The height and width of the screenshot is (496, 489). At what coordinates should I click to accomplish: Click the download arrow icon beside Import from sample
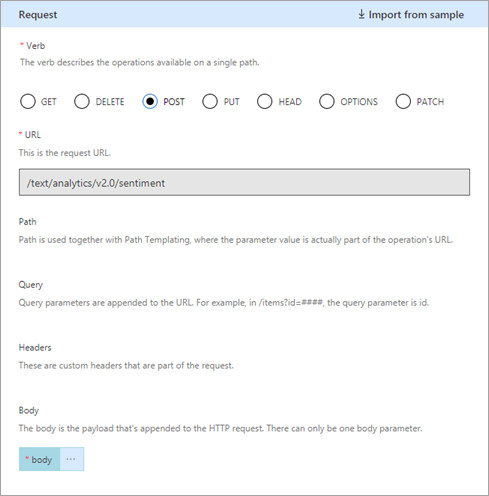point(361,14)
